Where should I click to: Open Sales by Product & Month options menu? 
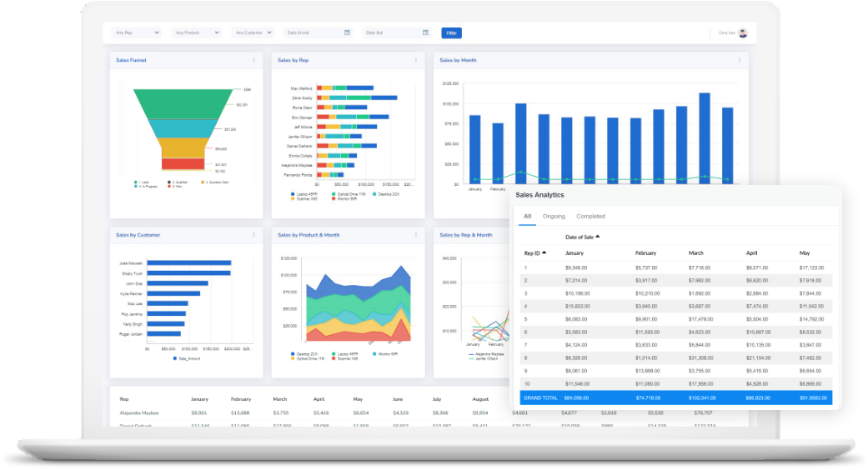[416, 235]
